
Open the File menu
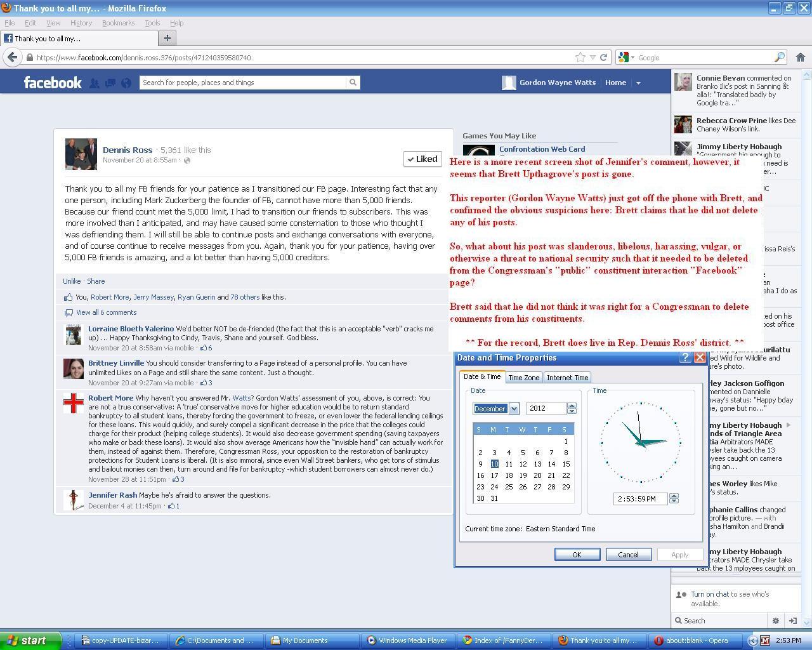pyautogui.click(x=10, y=23)
